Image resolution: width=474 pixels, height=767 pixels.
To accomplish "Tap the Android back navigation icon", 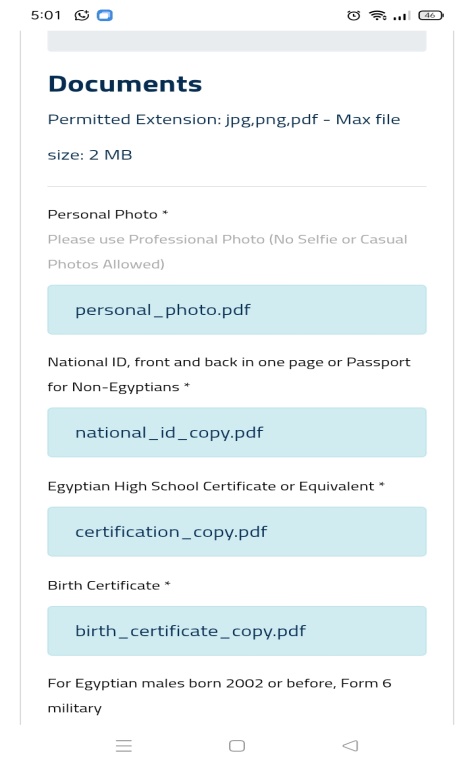I will [350, 745].
